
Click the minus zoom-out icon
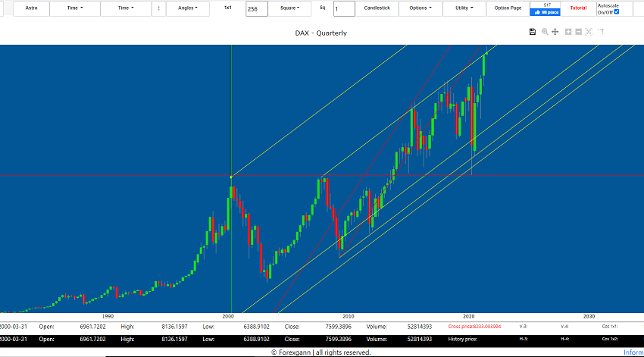[578, 32]
